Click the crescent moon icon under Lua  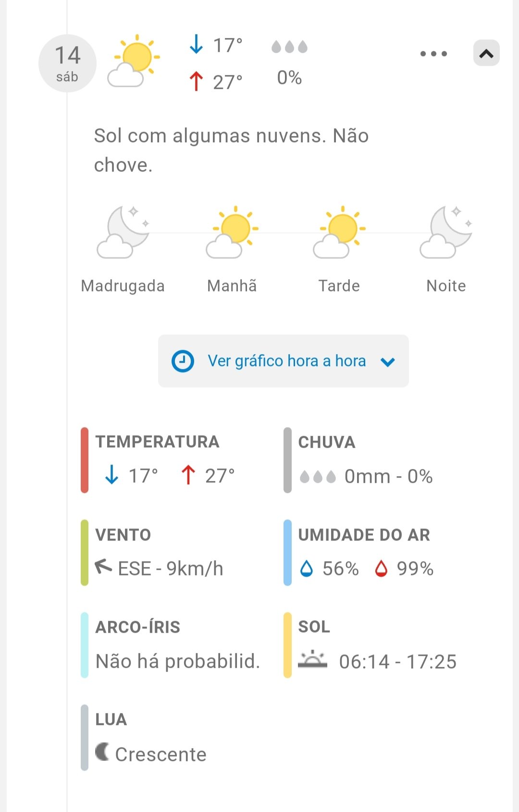point(102,752)
